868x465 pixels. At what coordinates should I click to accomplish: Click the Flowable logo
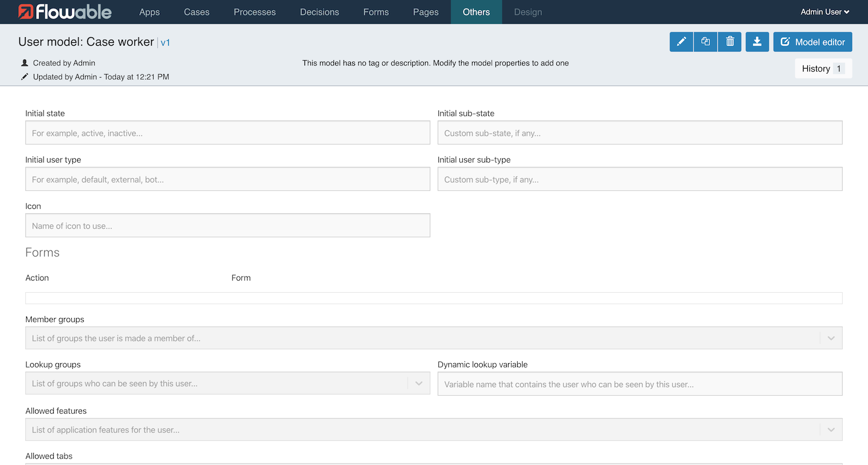(x=64, y=12)
